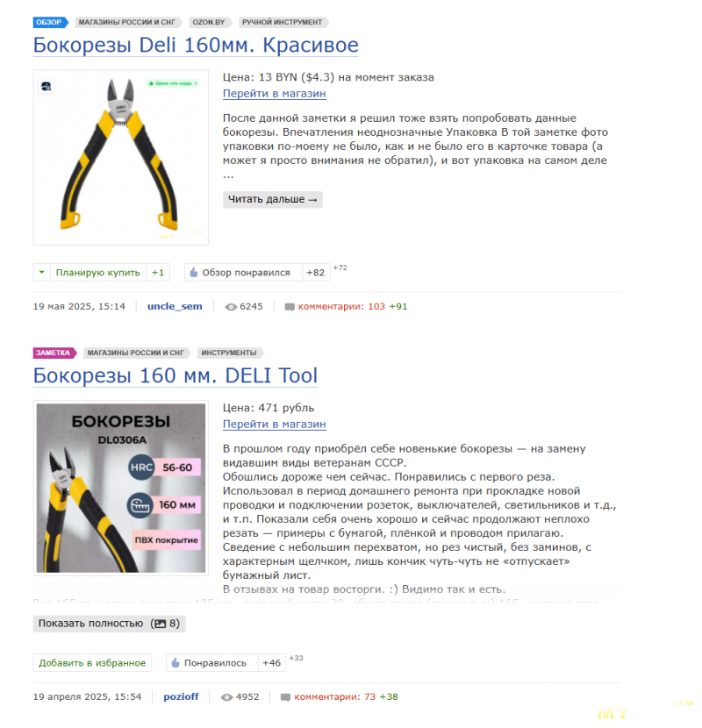Click the comment bubble icon beside комментарии: 103

290,307
